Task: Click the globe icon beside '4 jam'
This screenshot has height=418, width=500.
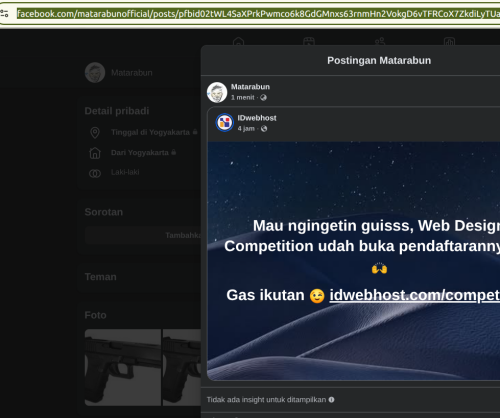Action: pyautogui.click(x=264, y=129)
